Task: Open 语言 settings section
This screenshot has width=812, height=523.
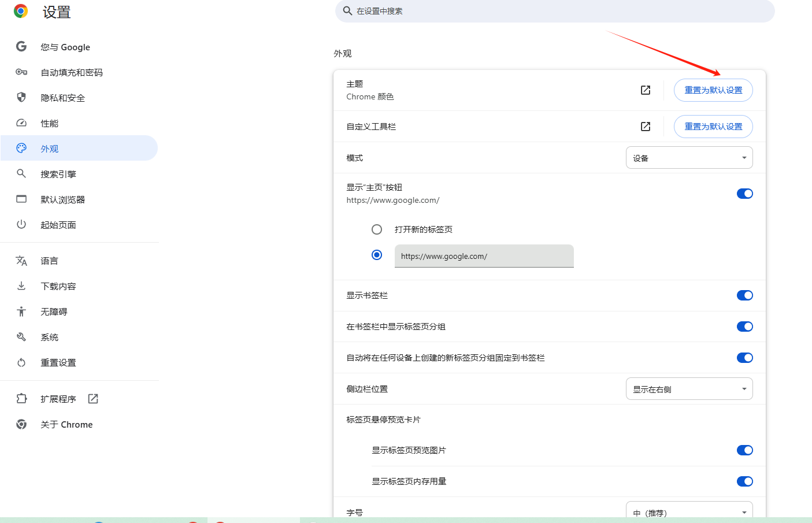Action: (79, 261)
